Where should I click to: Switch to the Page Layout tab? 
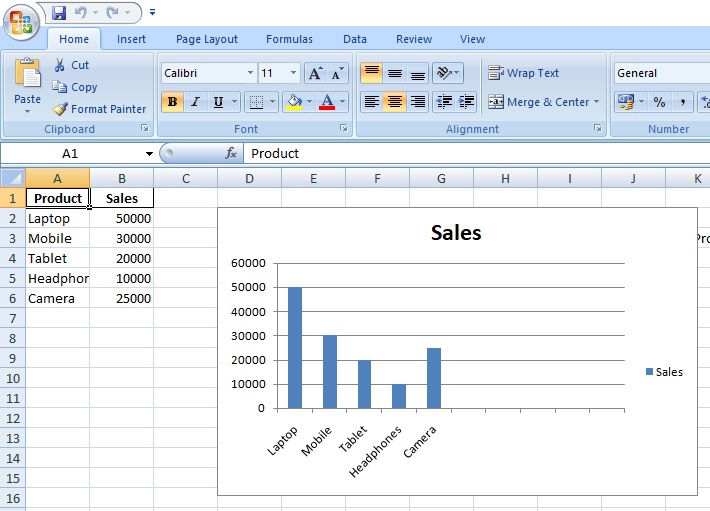(x=207, y=39)
